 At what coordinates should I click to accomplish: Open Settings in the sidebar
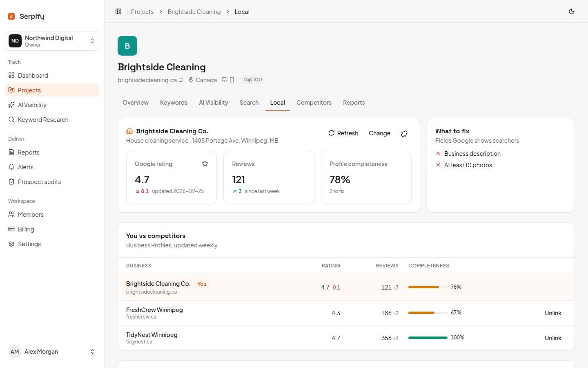point(52,244)
